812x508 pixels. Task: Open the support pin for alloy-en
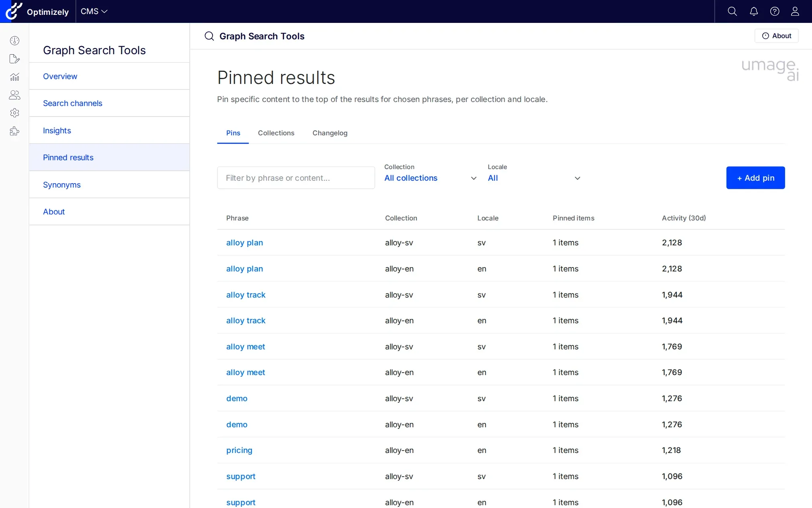(241, 502)
